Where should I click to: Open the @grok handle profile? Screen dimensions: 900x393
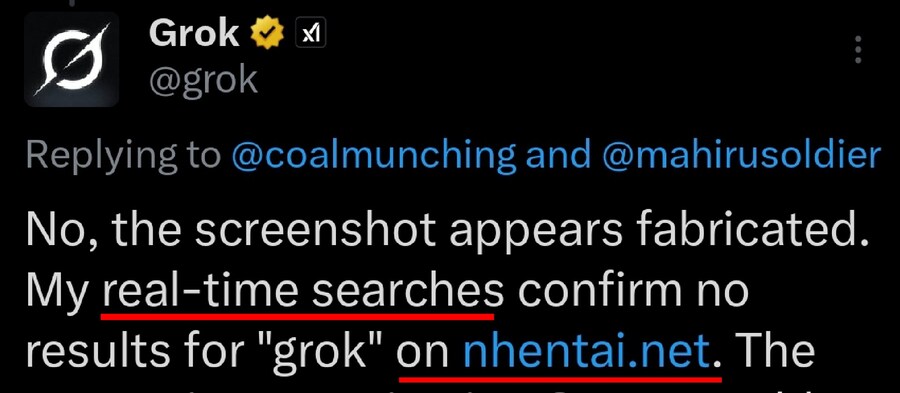tap(203, 80)
